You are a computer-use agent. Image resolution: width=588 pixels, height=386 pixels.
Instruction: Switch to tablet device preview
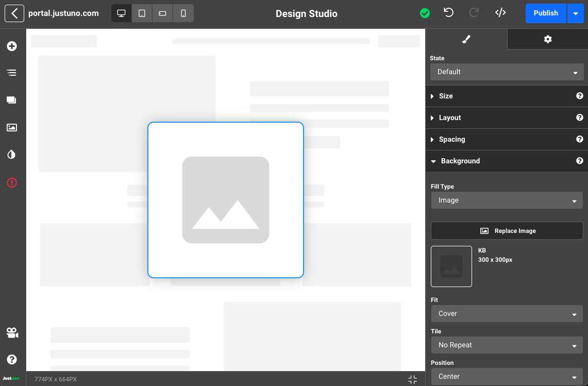point(142,13)
